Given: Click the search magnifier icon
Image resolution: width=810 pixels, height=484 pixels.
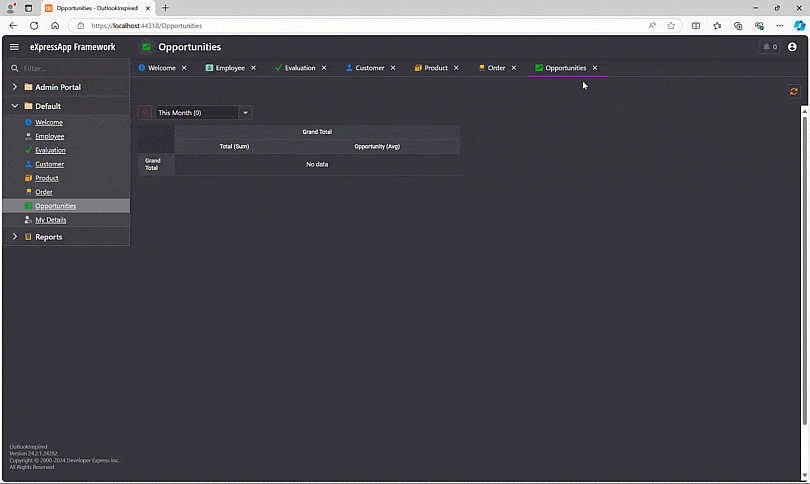Looking at the screenshot, I should [x=14, y=68].
